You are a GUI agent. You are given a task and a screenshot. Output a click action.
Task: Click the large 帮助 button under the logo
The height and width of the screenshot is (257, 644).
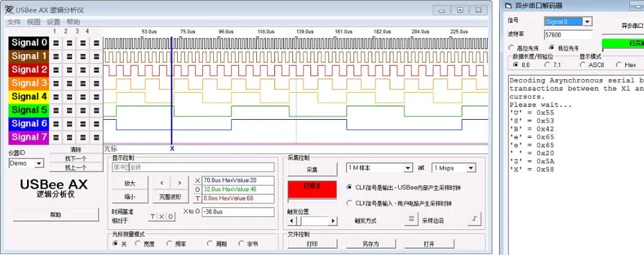coord(56,214)
